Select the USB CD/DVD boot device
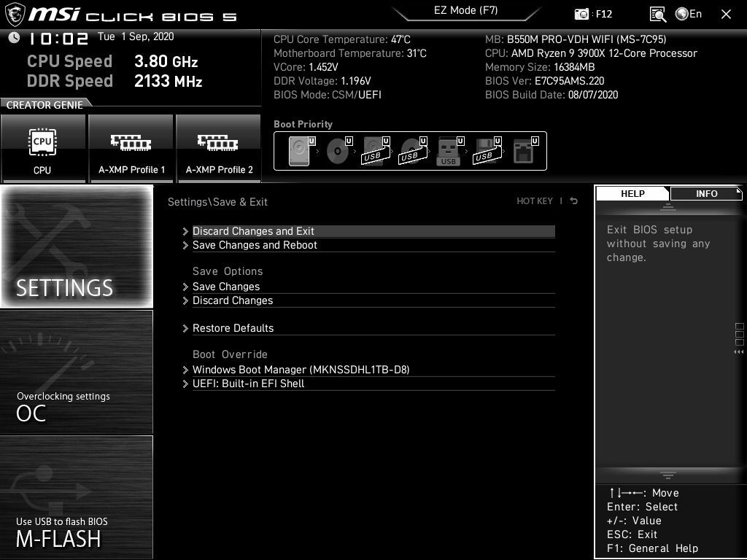Image resolution: width=747 pixels, height=560 pixels. tap(413, 152)
